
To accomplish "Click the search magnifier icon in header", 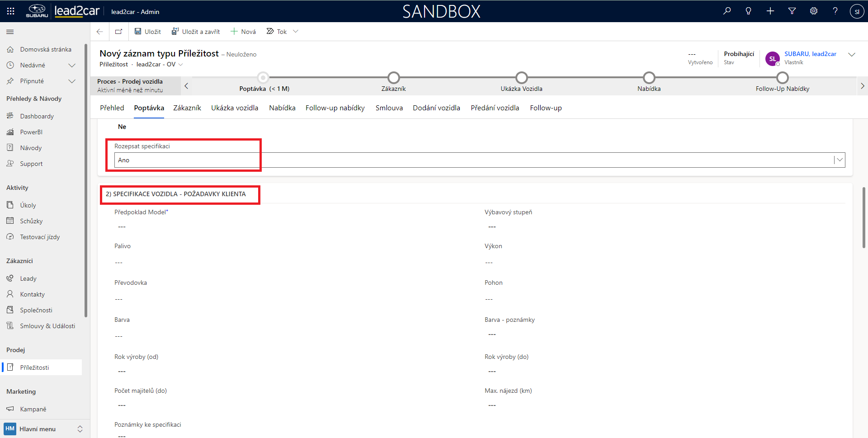I will pos(727,11).
